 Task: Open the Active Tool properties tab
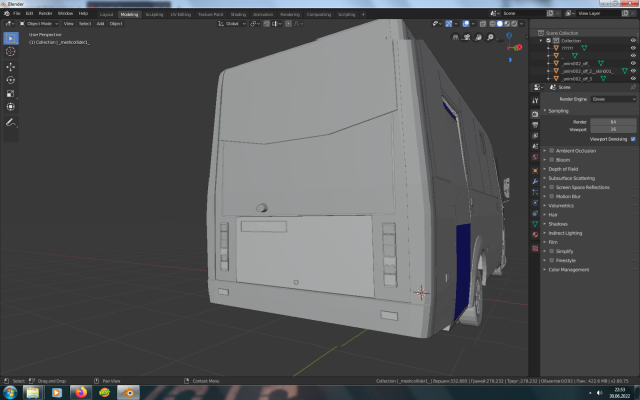point(535,100)
